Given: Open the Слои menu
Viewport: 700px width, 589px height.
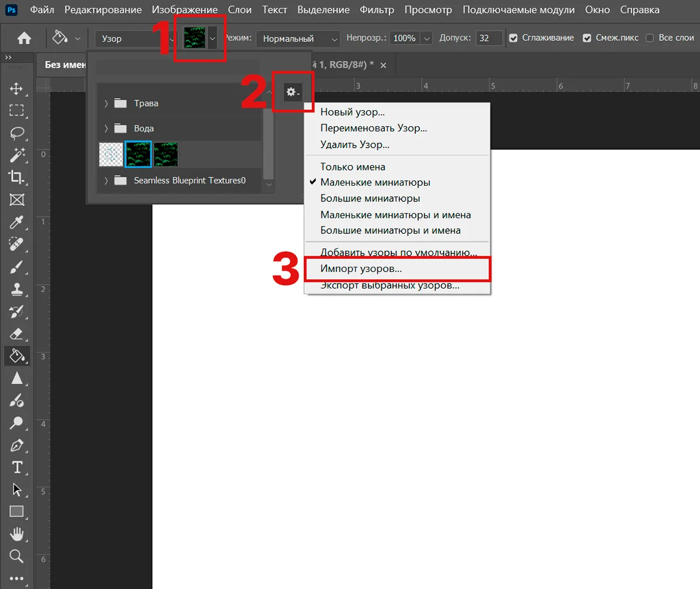Looking at the screenshot, I should [x=240, y=10].
